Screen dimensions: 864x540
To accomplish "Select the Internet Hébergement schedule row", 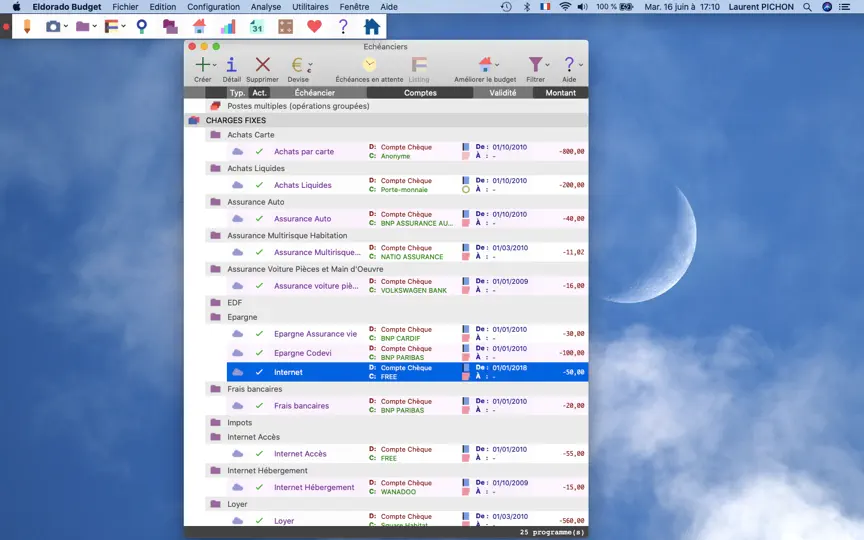I will coord(407,487).
